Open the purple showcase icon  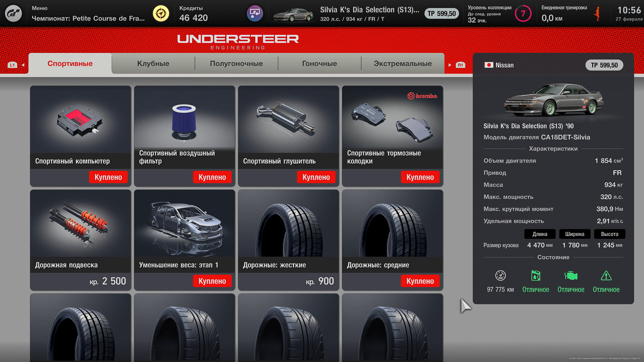coord(255,13)
